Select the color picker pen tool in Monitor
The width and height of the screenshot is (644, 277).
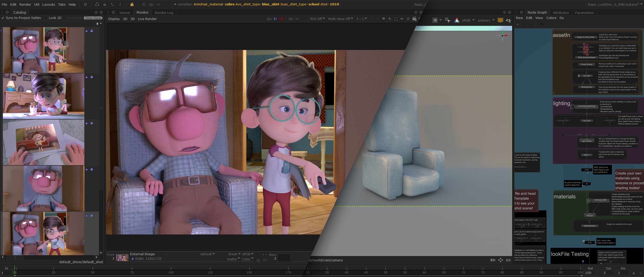click(x=377, y=19)
